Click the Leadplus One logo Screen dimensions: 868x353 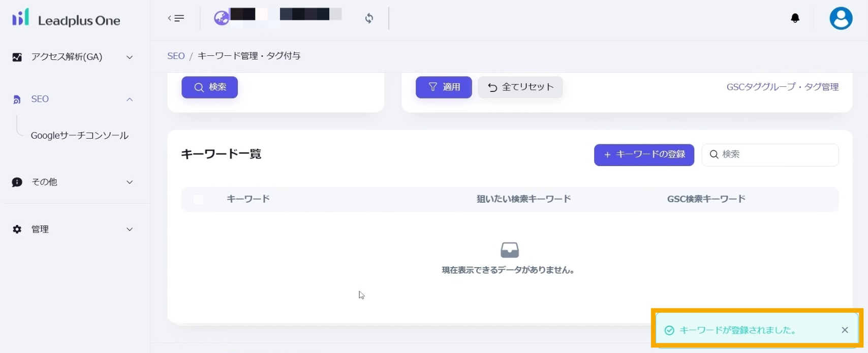[66, 19]
